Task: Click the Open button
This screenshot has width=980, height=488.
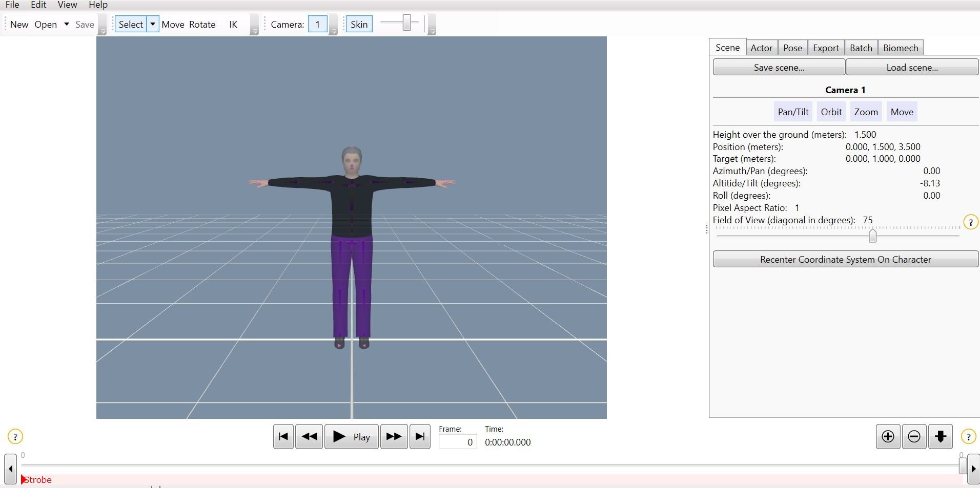Action: tap(46, 25)
